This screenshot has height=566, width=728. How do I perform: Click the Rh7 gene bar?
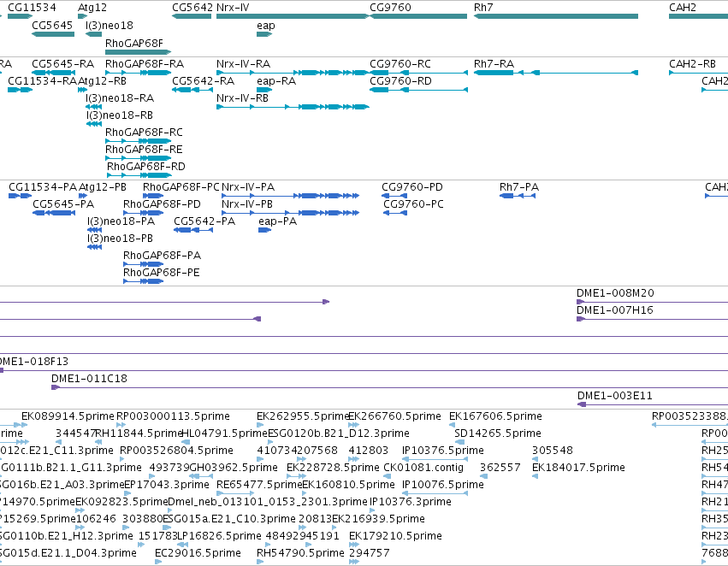point(556,16)
